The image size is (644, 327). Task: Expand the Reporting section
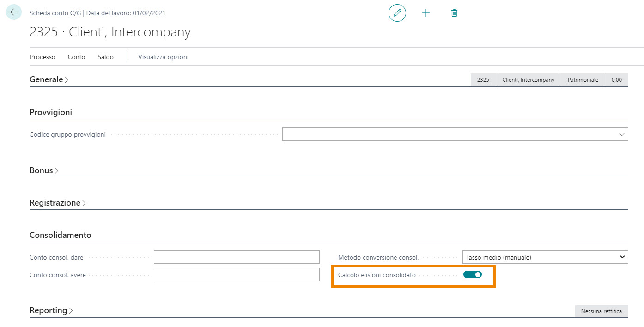coord(51,310)
